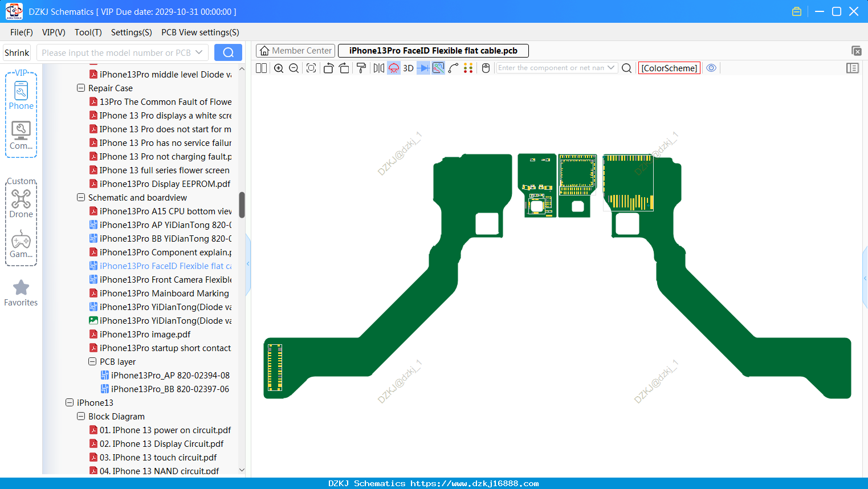Open iPhone13Pro_BB 820-02397-06 layer

pyautogui.click(x=165, y=389)
